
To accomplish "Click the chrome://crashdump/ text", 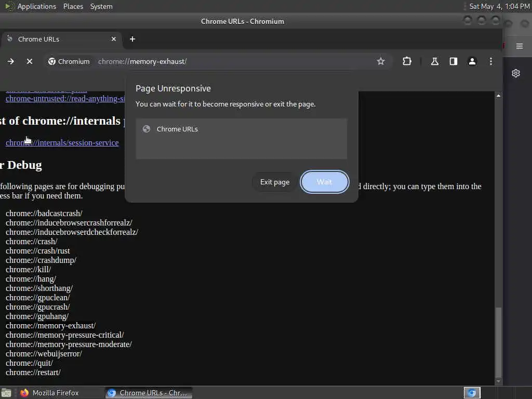I will click(41, 260).
